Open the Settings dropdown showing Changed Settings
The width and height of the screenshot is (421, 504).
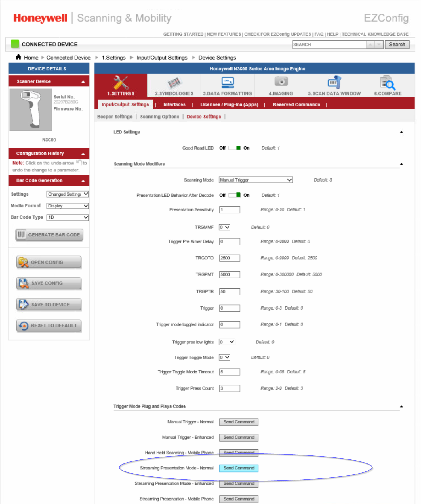(x=68, y=194)
